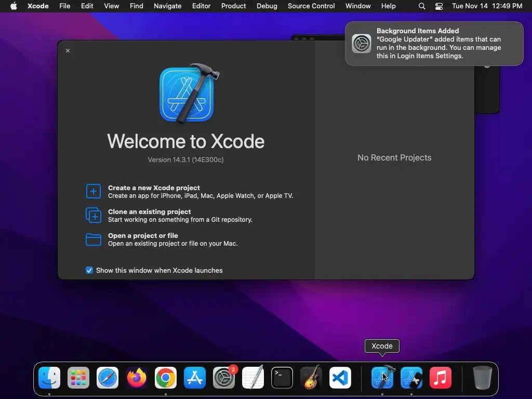Open the Find menu

click(137, 6)
